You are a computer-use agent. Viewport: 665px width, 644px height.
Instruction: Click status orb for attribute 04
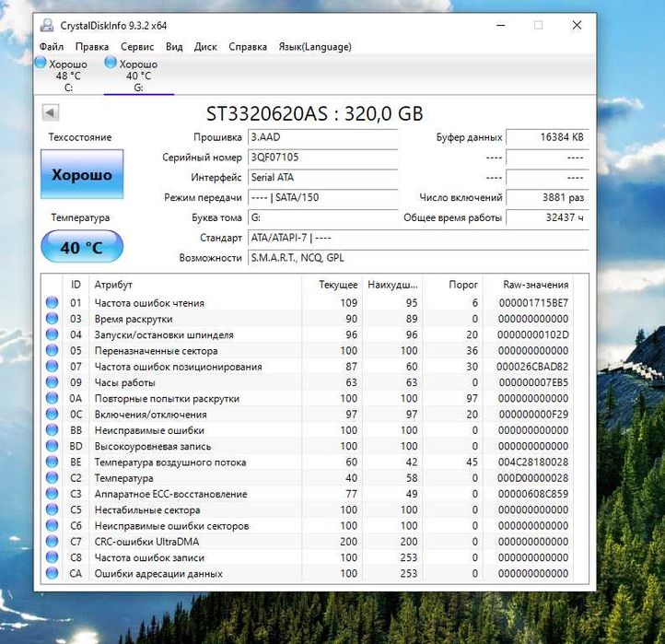pos(52,334)
